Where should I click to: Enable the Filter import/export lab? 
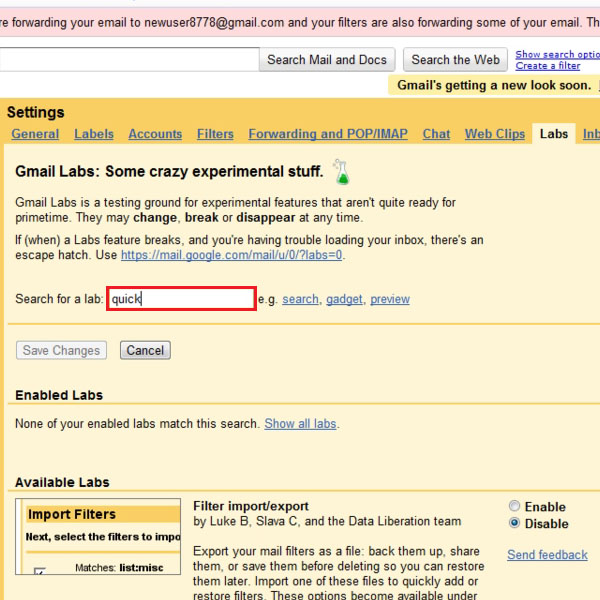pyautogui.click(x=514, y=506)
